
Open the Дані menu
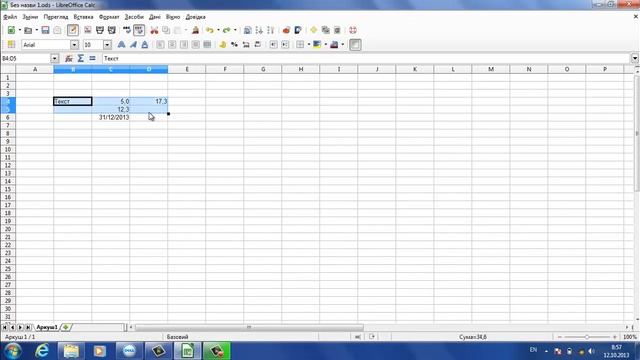click(155, 17)
